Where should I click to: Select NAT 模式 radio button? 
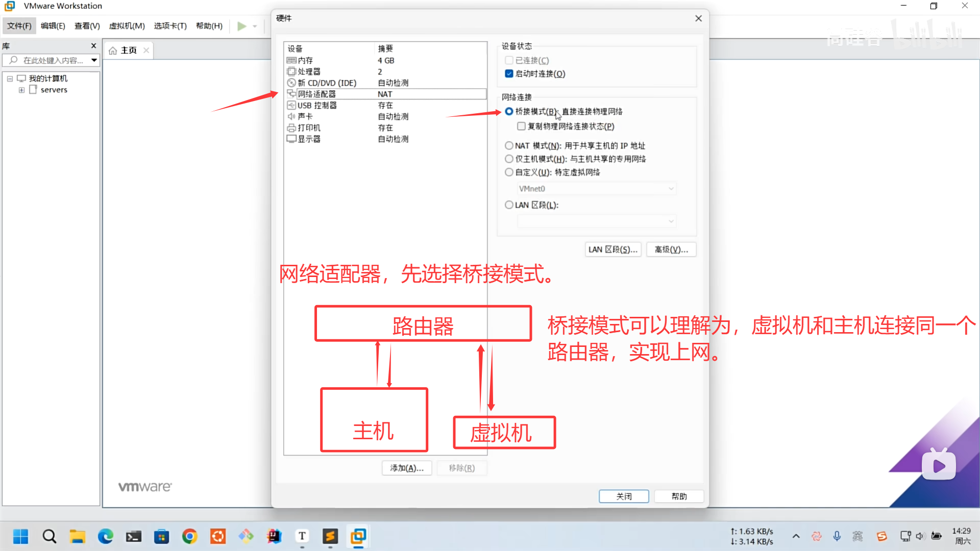(x=509, y=145)
